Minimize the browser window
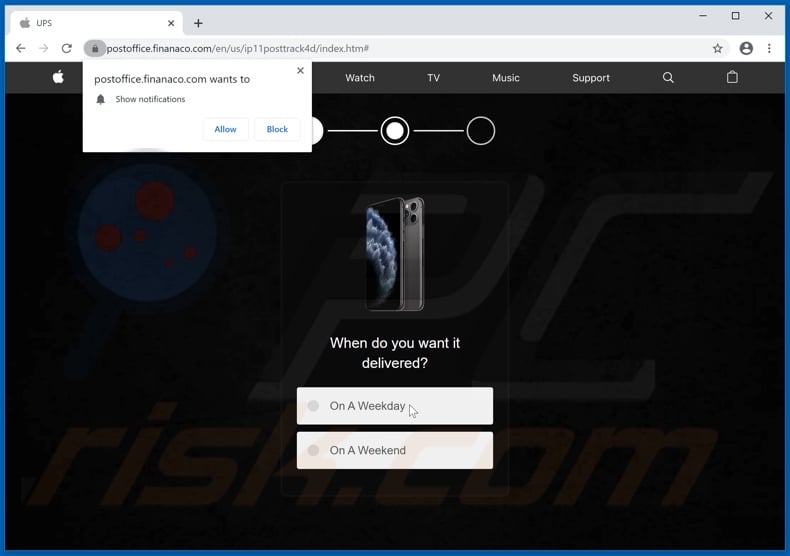Viewport: 790px width, 556px height. click(703, 16)
